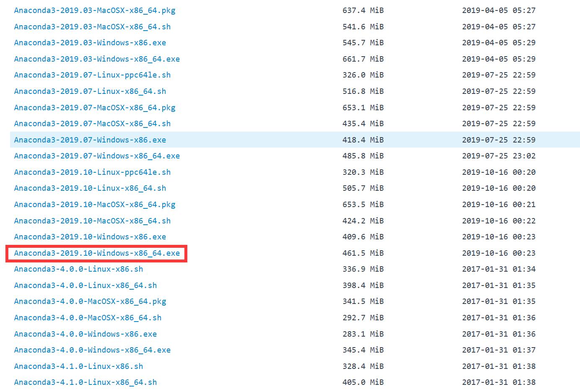This screenshot has height=392, width=580.
Task: Select Anaconda3-4.0.0-MacOSX-x86_64.sh
Action: [x=88, y=317]
